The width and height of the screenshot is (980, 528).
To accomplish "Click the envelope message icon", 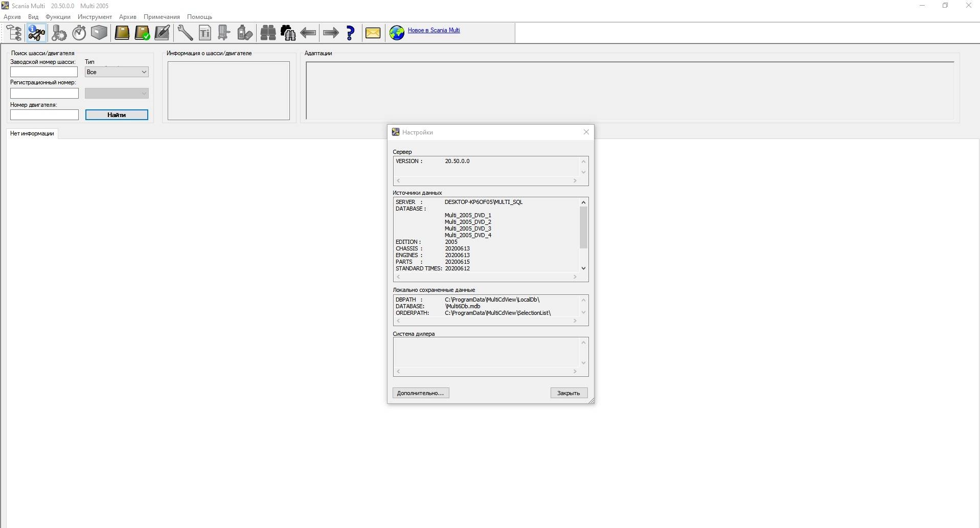I will pyautogui.click(x=373, y=33).
